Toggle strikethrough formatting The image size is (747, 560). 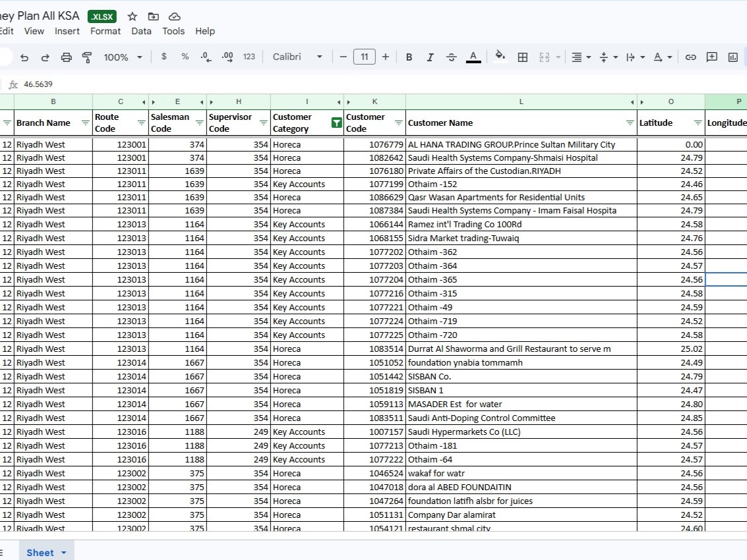tap(451, 57)
